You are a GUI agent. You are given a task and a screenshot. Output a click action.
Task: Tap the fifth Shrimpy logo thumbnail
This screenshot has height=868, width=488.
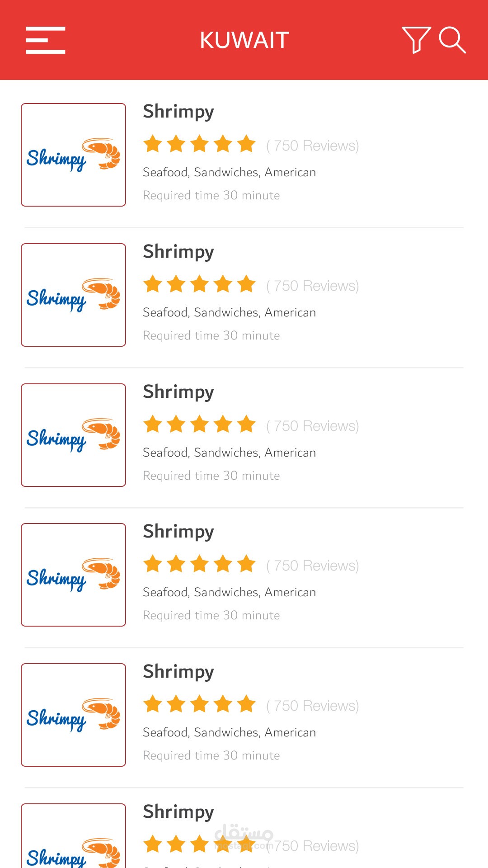pos(73,715)
